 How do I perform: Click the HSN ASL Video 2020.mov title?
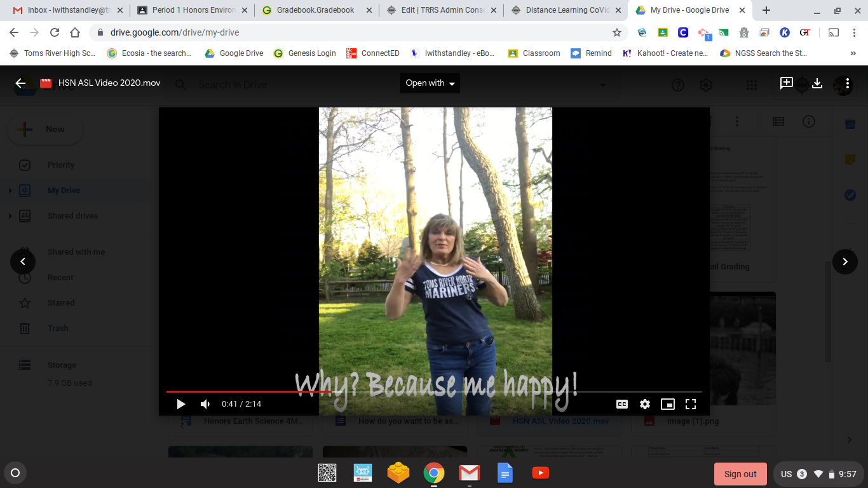pyautogui.click(x=109, y=83)
